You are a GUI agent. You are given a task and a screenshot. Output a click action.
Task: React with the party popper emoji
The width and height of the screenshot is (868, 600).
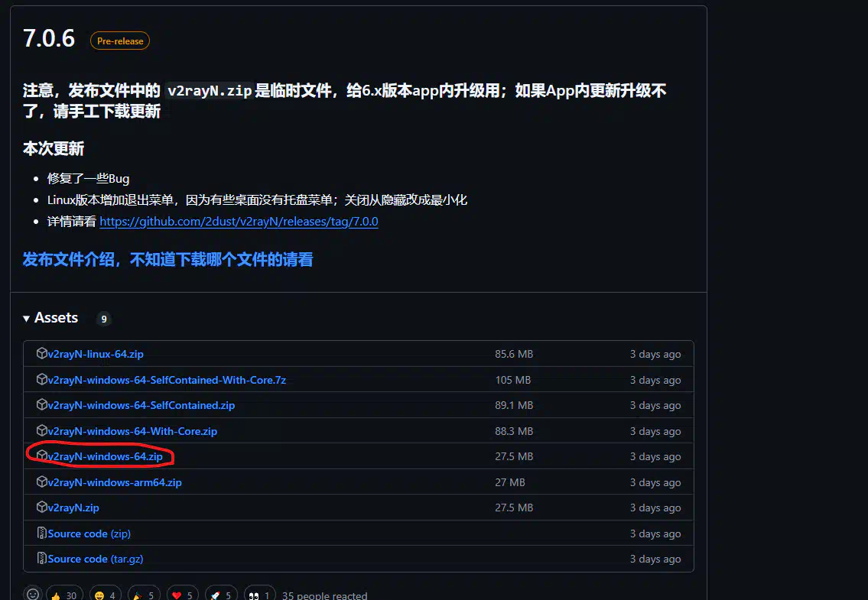(x=144, y=595)
